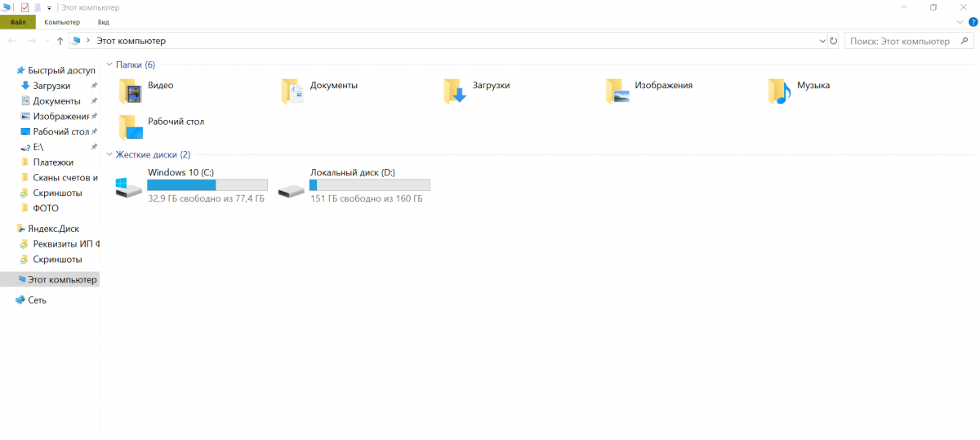Open the Рабочий стол folder icon in Папки
This screenshot has height=440, width=980.
(131, 127)
